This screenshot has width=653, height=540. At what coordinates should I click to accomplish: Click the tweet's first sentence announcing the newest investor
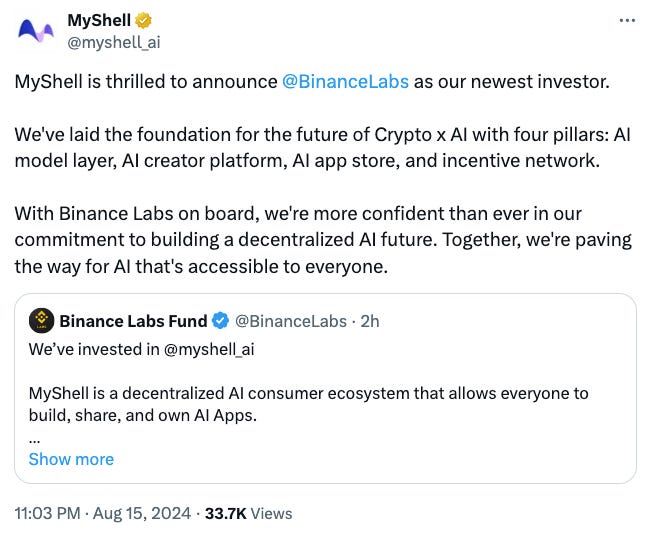pyautogui.click(x=312, y=82)
